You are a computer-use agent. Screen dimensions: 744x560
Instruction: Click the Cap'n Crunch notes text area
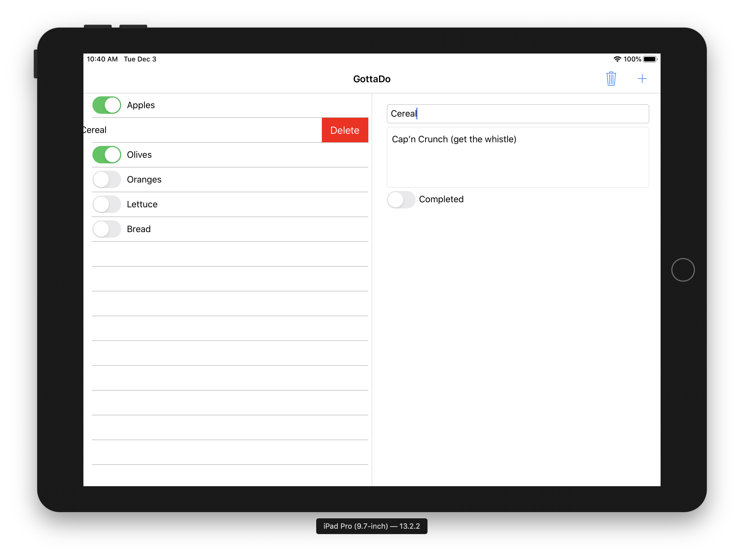517,157
